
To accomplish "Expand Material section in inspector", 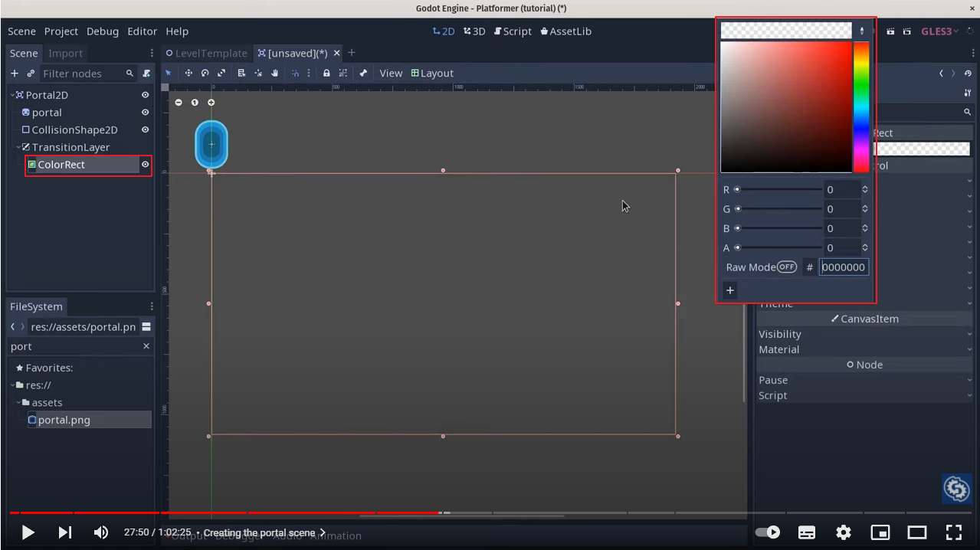I will tap(864, 349).
